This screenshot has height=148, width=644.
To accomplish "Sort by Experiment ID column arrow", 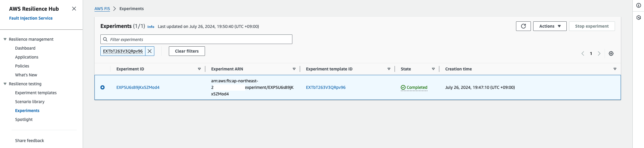I will 199,69.
